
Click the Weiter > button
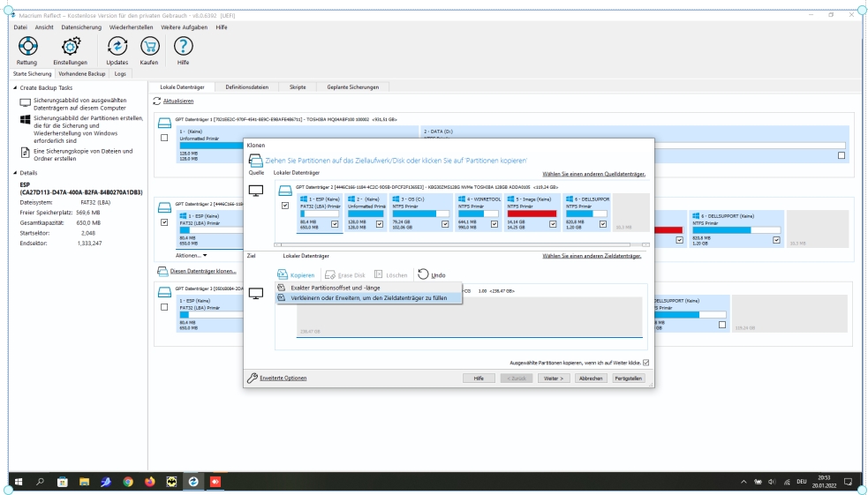554,379
